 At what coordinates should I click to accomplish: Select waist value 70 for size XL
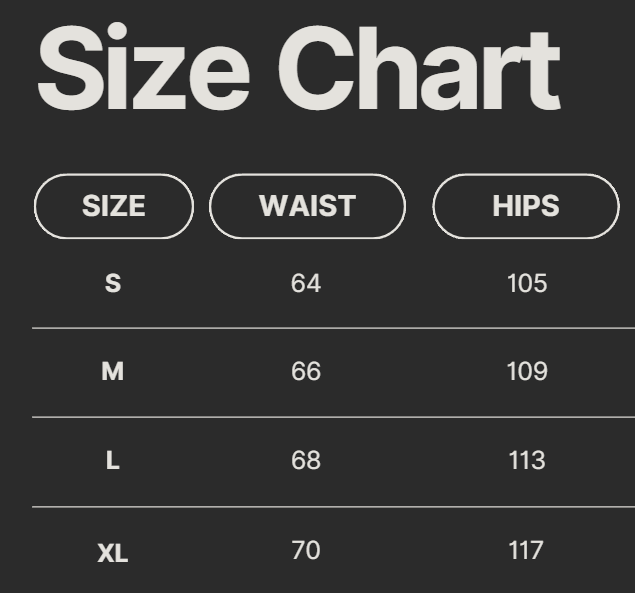pos(306,550)
